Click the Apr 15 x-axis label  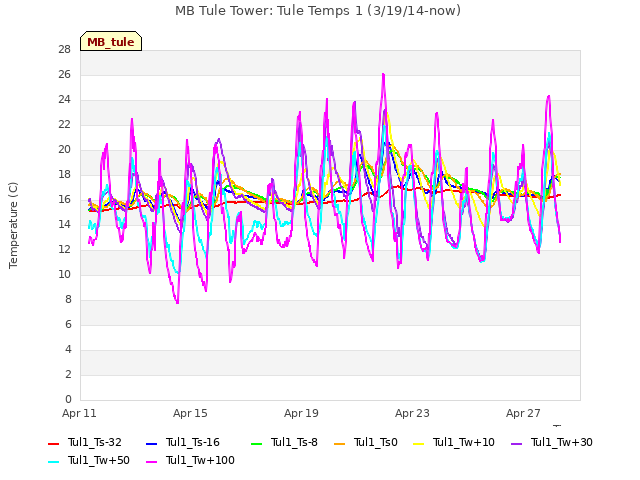coord(190,413)
